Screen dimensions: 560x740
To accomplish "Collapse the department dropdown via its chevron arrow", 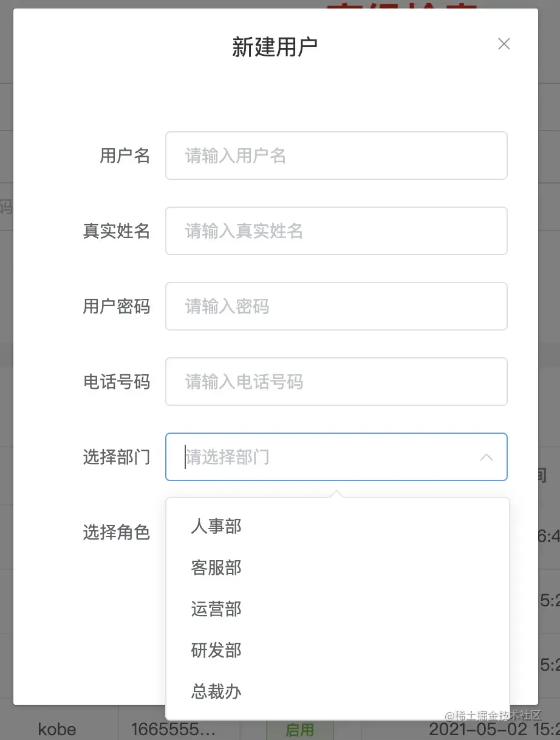I will 487,457.
